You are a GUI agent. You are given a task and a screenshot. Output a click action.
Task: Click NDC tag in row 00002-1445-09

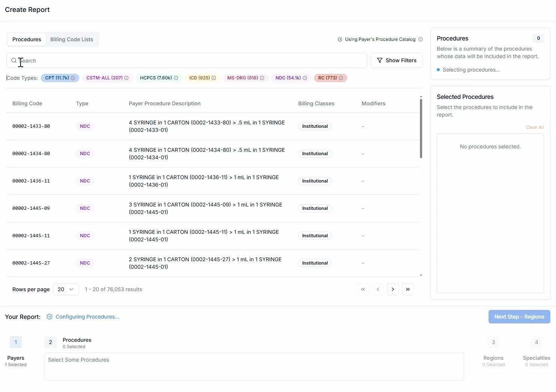[x=85, y=208]
